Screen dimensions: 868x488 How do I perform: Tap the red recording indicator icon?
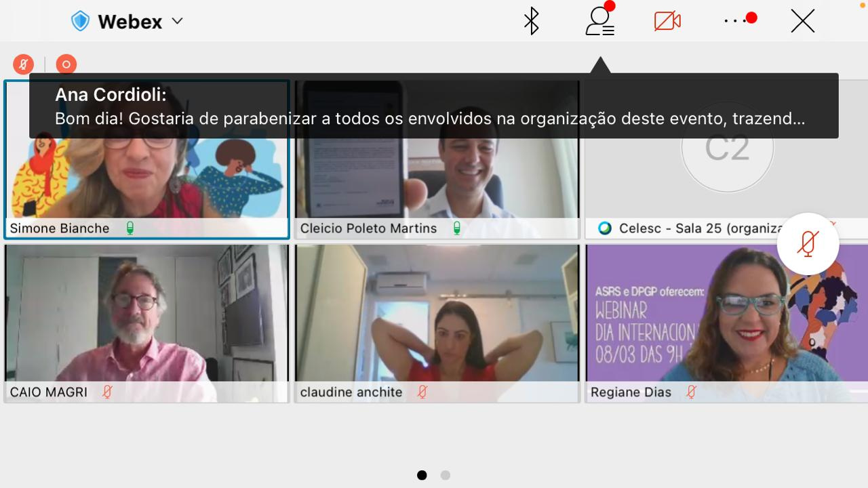[x=66, y=64]
